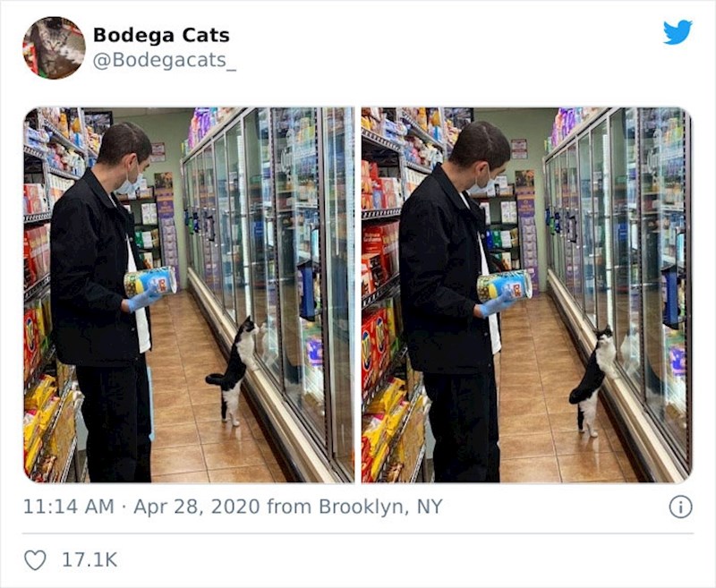Open the Brooklyn, NY location link
This screenshot has height=588, width=716.
[x=380, y=507]
